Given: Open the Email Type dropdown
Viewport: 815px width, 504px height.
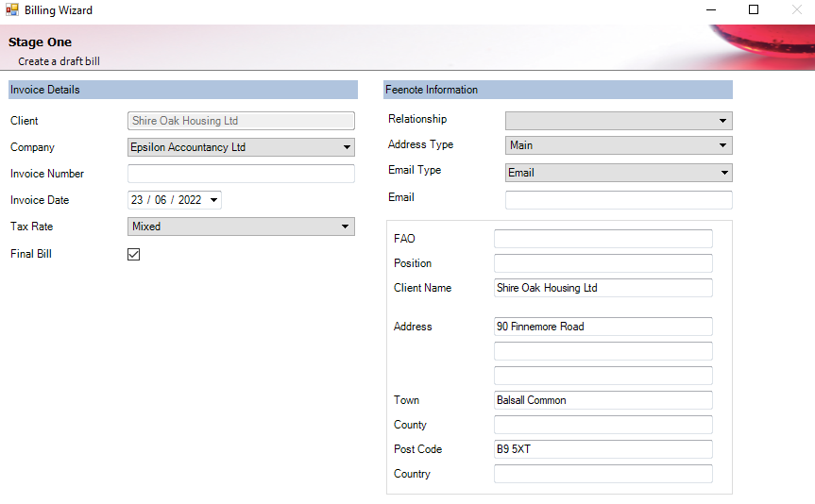Looking at the screenshot, I should point(619,173).
